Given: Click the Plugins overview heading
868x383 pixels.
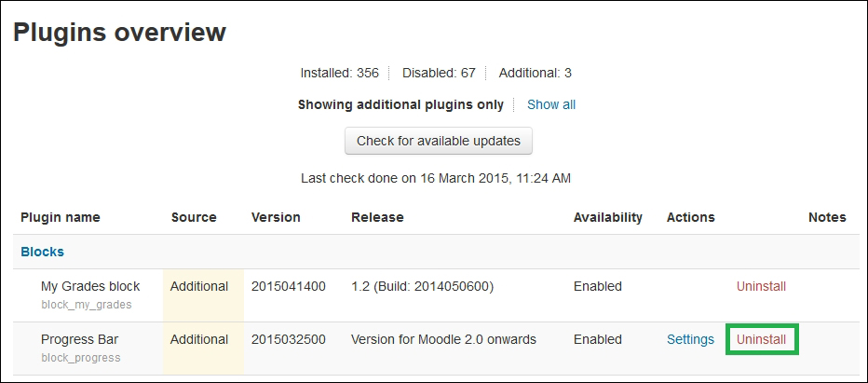Looking at the screenshot, I should coord(119,33).
